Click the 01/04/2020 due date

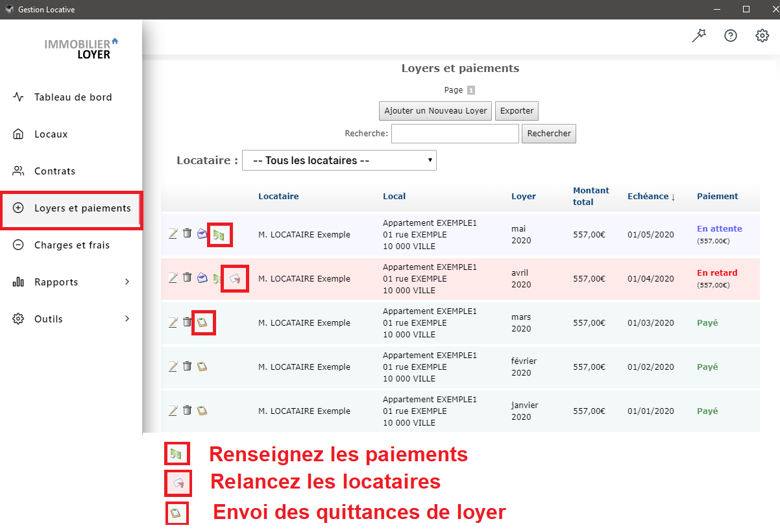point(651,279)
